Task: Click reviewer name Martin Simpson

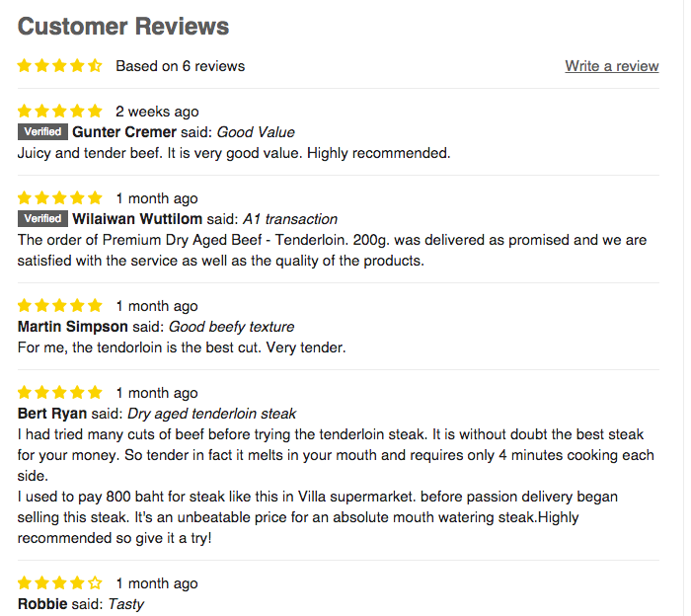Action: click(x=73, y=327)
